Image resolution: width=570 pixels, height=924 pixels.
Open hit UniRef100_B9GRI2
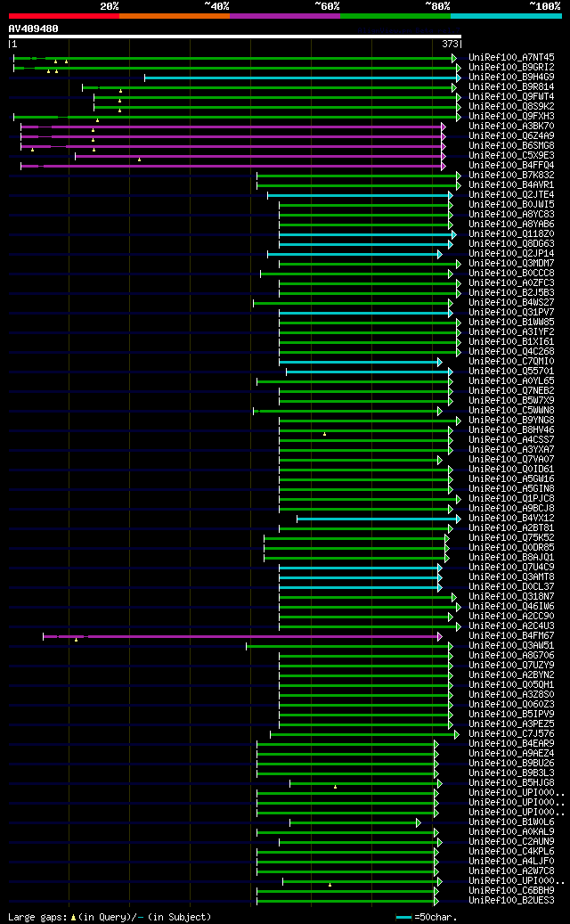tap(511, 68)
